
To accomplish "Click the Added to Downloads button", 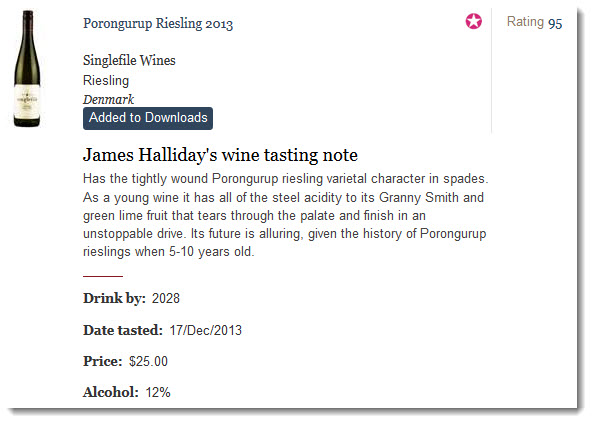I will (x=148, y=118).
